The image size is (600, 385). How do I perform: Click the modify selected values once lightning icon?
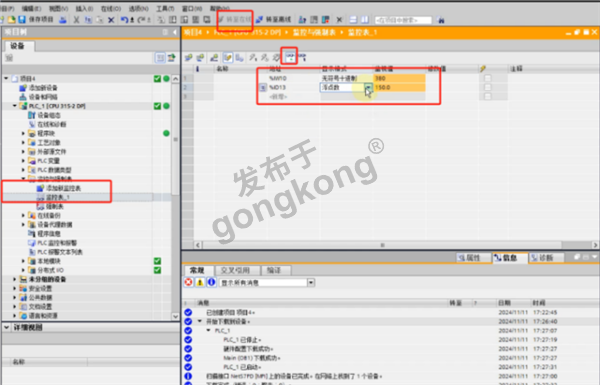[x=253, y=58]
